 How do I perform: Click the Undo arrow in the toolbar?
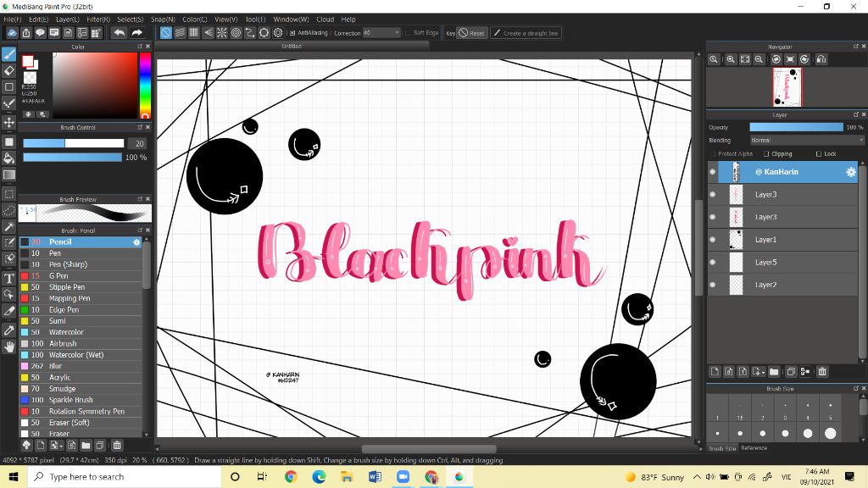coord(119,33)
